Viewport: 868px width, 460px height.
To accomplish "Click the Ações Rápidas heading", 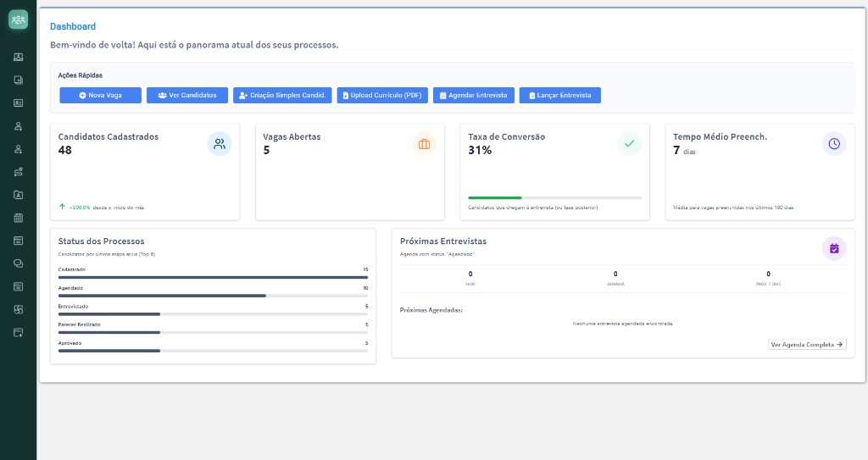I will coord(81,75).
